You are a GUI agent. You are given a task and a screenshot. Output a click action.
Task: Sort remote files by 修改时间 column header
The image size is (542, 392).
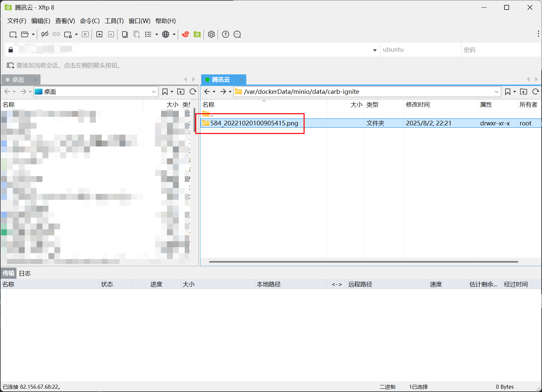click(x=418, y=105)
